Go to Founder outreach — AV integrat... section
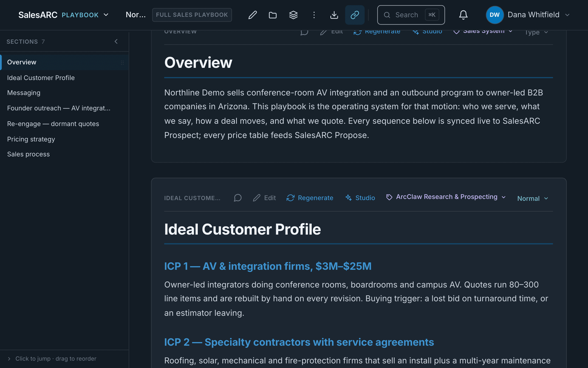 [64, 108]
